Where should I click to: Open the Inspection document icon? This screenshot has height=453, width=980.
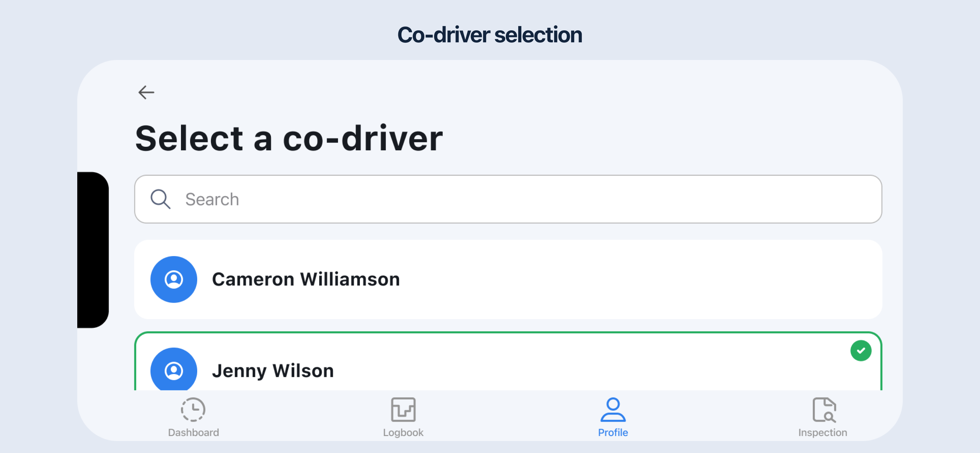[x=824, y=410]
